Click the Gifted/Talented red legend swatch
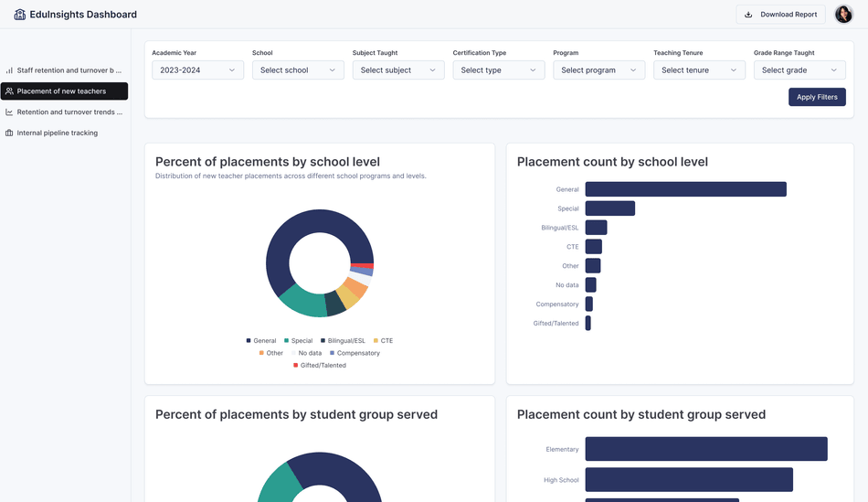Screen dimensions: 868x502 point(295,366)
